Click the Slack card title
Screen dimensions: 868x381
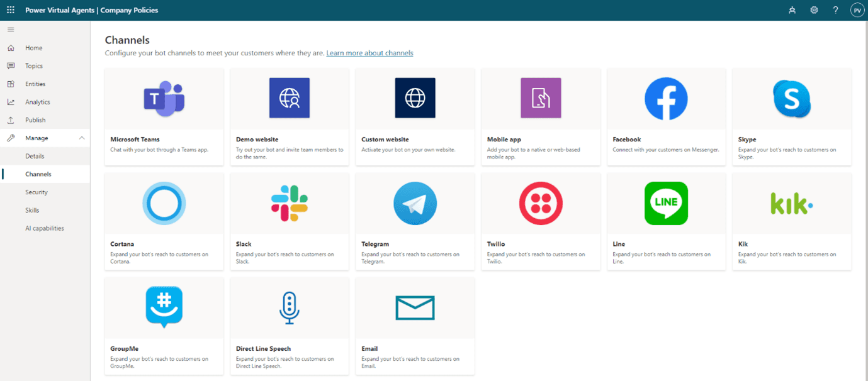coord(244,244)
